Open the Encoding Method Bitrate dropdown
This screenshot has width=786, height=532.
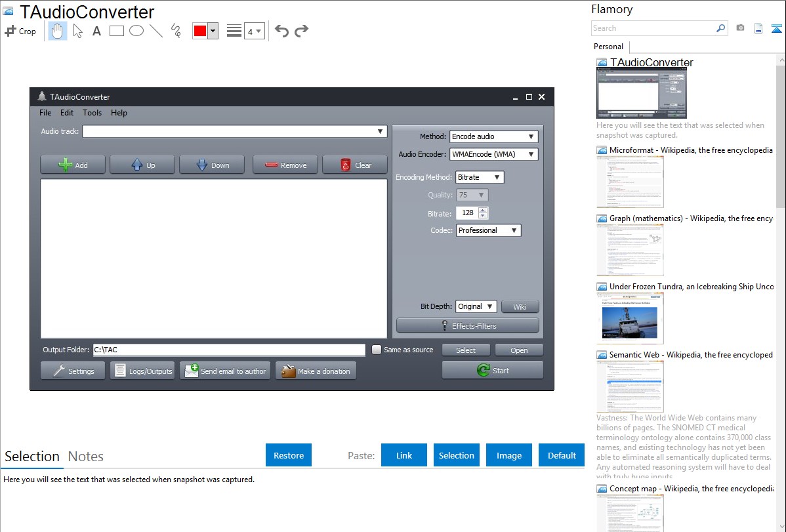480,177
